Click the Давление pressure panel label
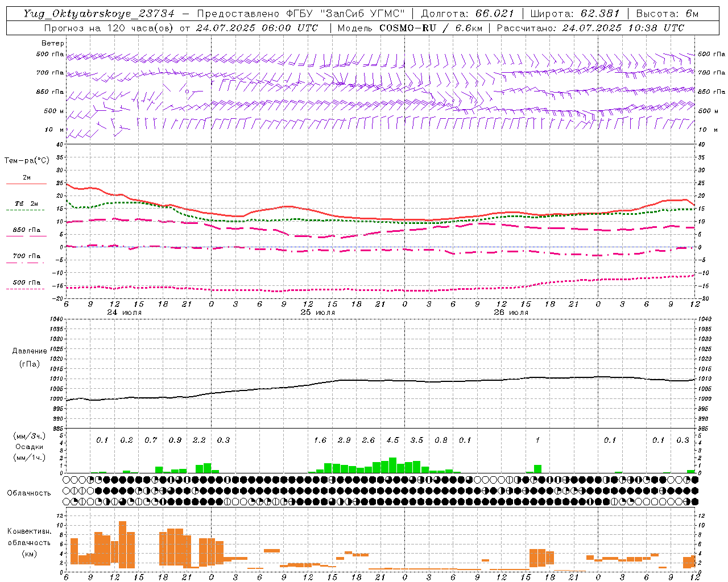Viewport: 728px width, 582px height. pyautogui.click(x=30, y=351)
